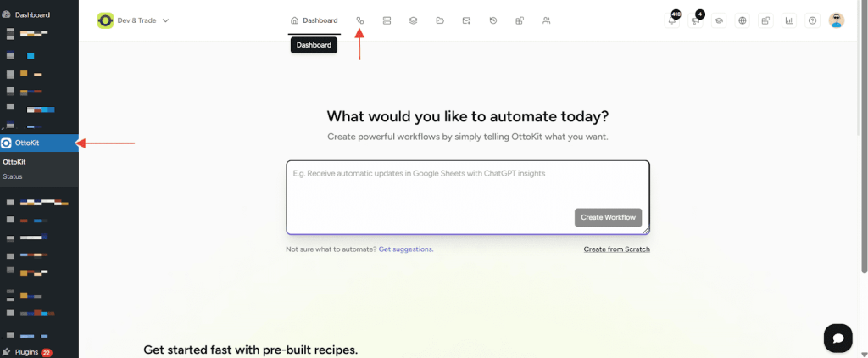Click the envelope mail icon

pyautogui.click(x=466, y=20)
